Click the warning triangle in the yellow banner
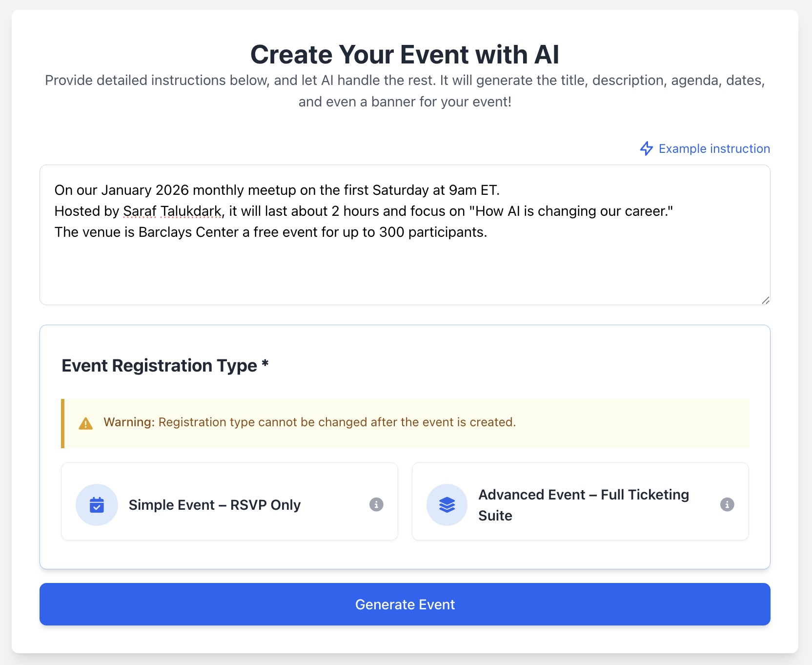This screenshot has width=812, height=665. 86,423
